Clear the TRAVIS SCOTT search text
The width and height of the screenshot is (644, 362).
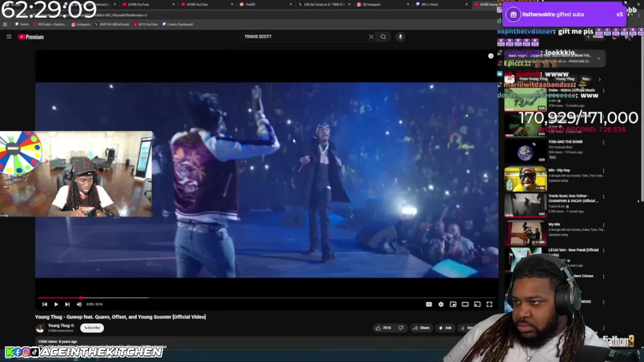(x=371, y=37)
